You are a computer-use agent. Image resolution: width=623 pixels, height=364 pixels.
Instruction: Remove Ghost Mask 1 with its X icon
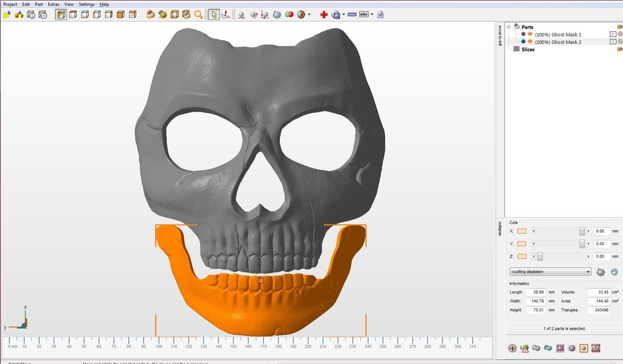tap(620, 34)
